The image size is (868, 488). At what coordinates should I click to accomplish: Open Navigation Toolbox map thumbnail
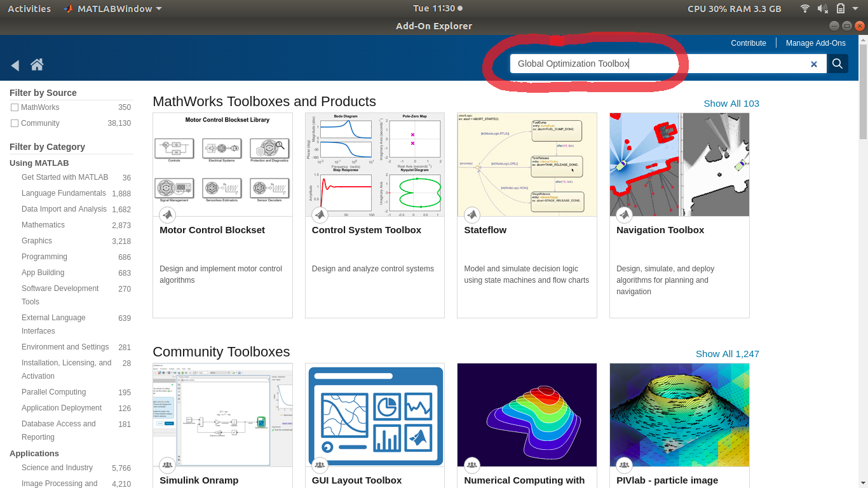coord(679,165)
